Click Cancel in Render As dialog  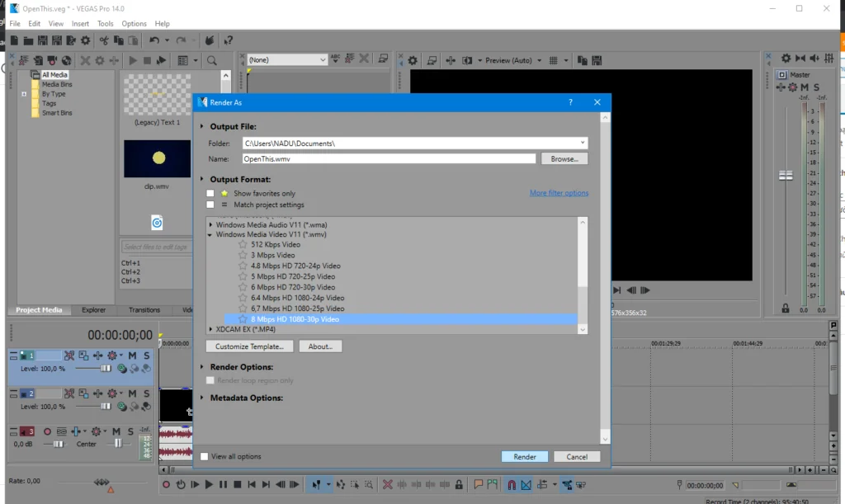(x=577, y=457)
